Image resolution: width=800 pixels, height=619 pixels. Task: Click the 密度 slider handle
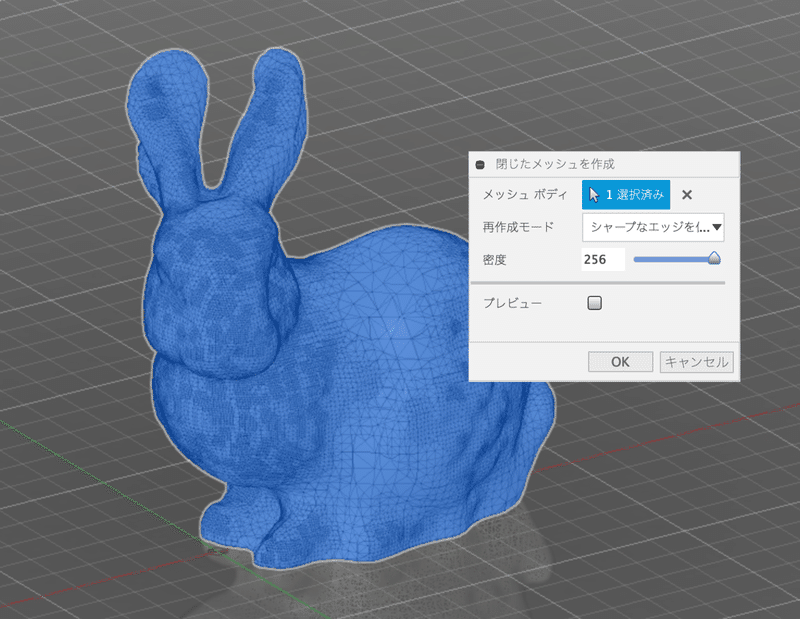click(x=714, y=258)
